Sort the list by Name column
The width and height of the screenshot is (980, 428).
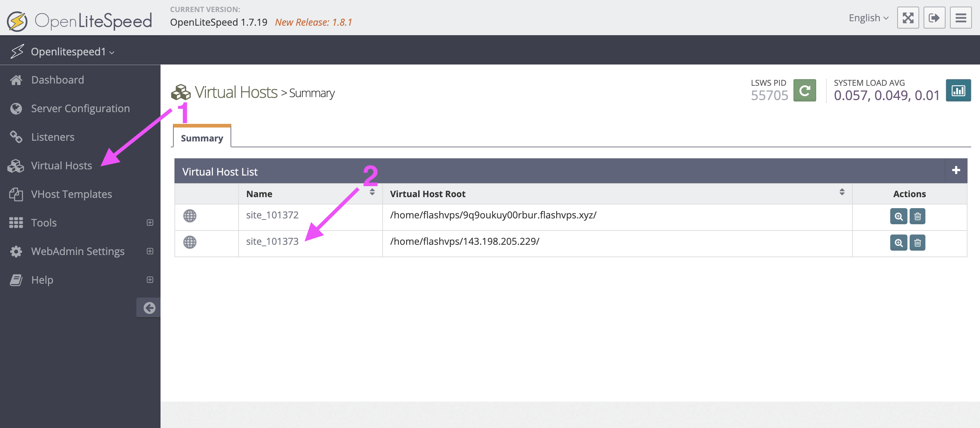coord(372,192)
